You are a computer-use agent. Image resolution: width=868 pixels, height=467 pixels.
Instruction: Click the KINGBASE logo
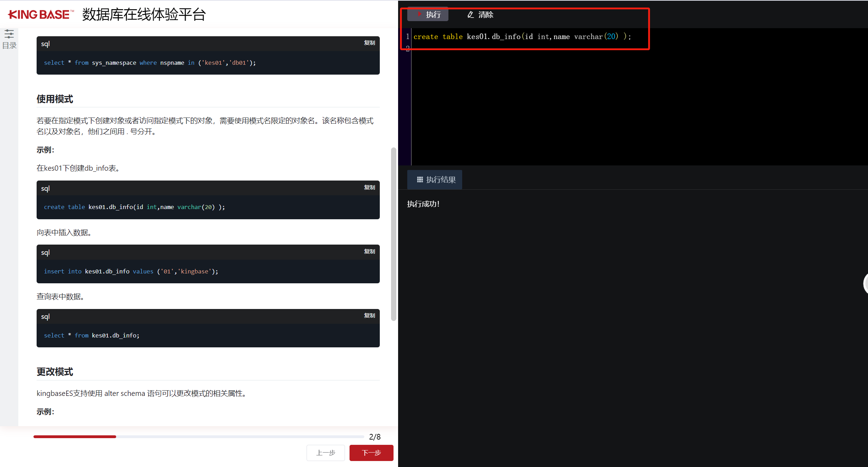coord(40,14)
